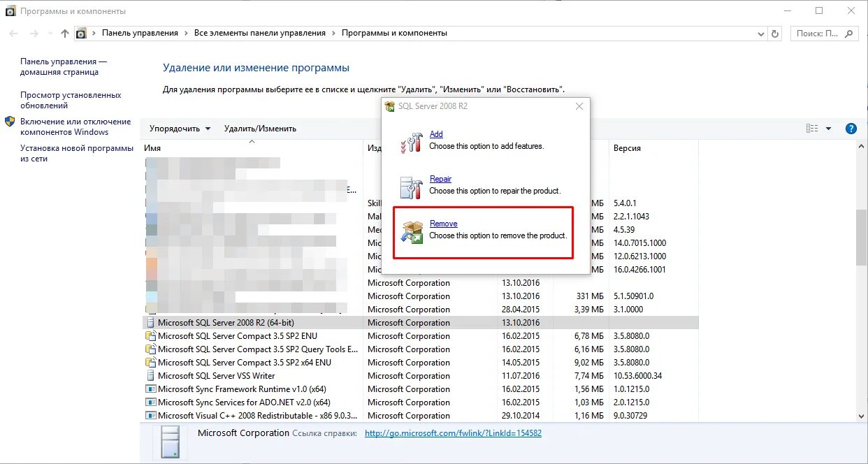Click the Add link in dialog
This screenshot has width=868, height=464.
click(436, 134)
